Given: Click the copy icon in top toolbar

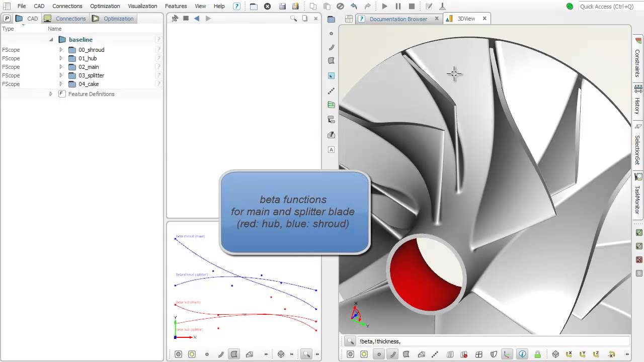Looking at the screenshot, I should (x=313, y=6).
